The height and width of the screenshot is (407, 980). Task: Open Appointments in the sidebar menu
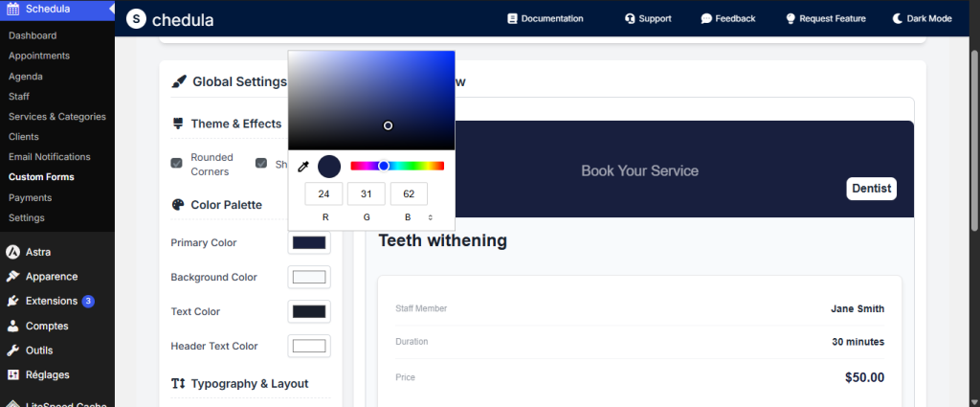(x=39, y=56)
